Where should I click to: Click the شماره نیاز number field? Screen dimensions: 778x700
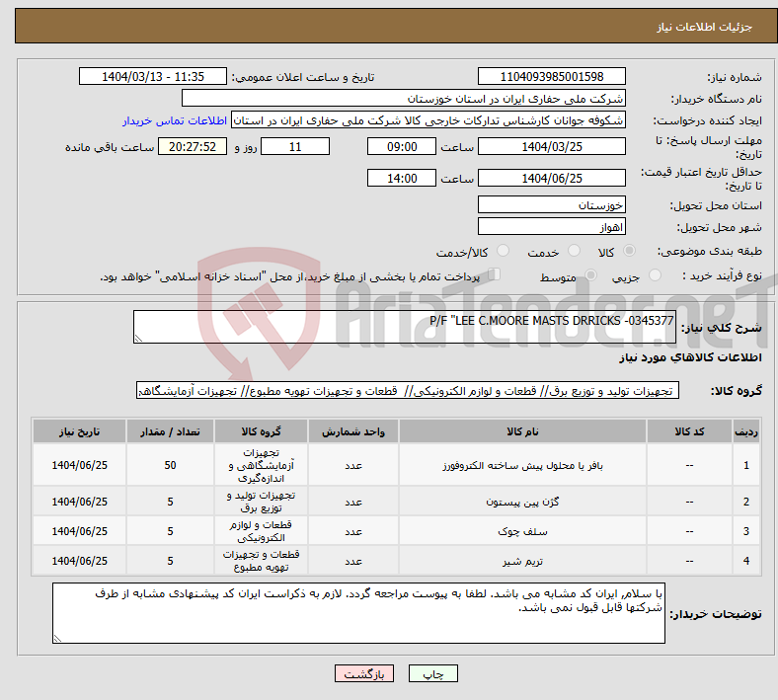click(552, 77)
